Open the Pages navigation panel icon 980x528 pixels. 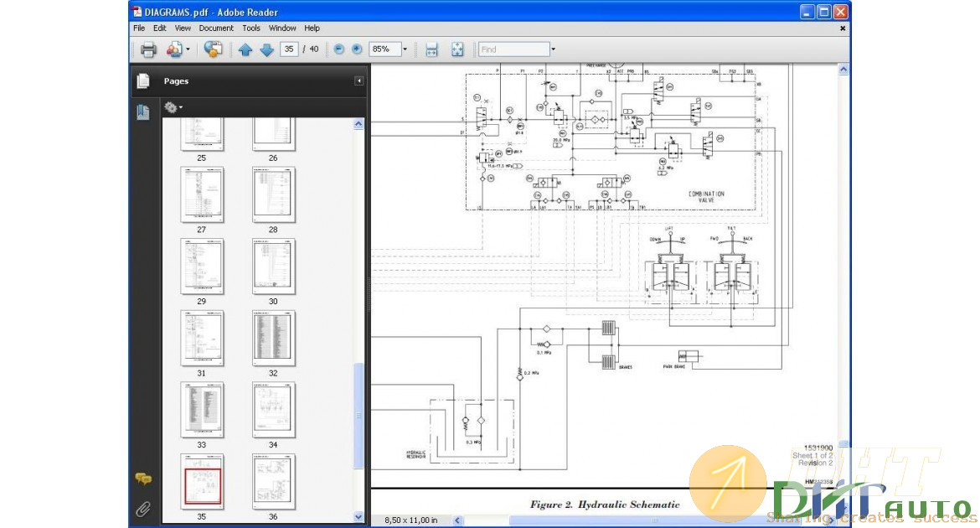[x=143, y=80]
